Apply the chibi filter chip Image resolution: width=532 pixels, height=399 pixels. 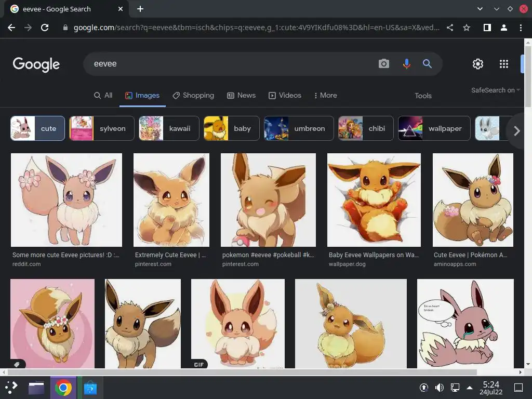pyautogui.click(x=366, y=128)
